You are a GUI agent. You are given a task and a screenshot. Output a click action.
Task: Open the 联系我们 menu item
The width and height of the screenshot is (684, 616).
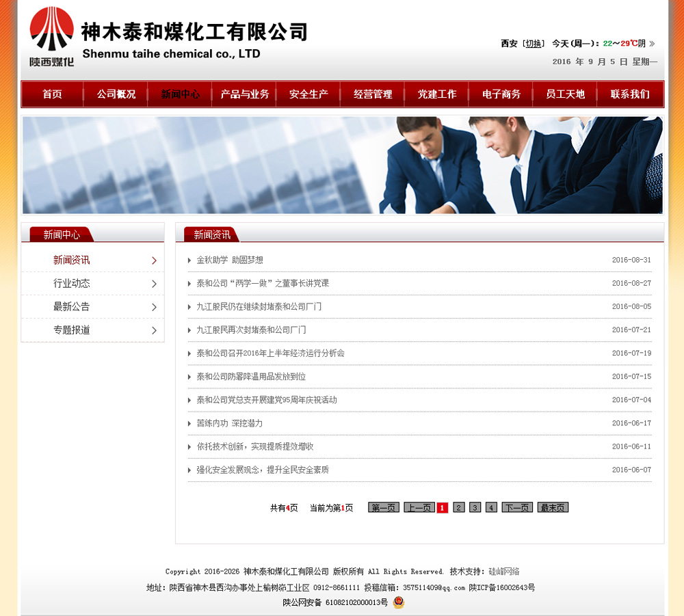pos(630,94)
